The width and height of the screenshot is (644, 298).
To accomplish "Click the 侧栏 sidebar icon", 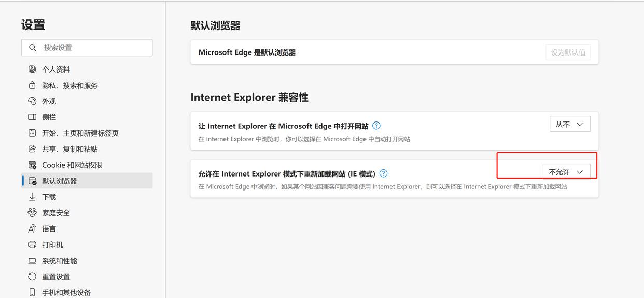I will [32, 117].
